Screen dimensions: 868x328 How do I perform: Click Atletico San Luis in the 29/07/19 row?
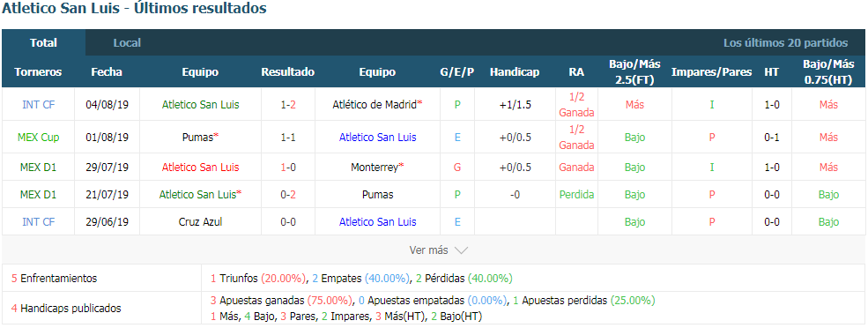(200, 167)
